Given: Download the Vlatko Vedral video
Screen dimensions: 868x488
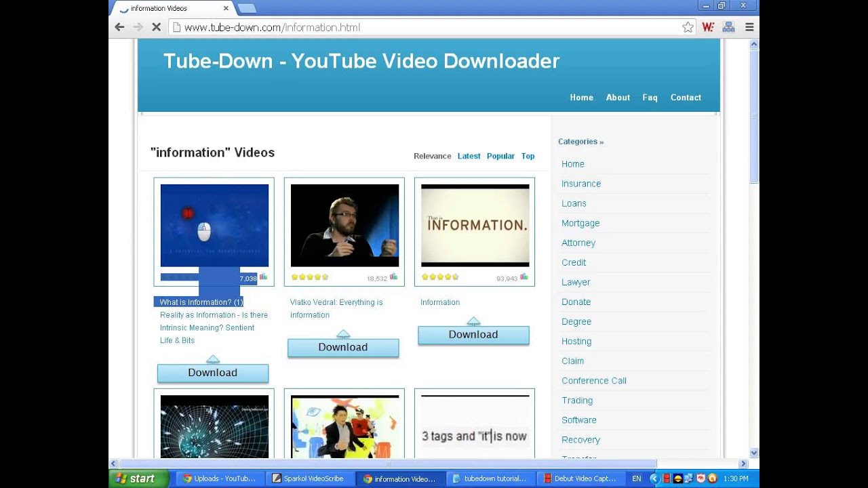Looking at the screenshot, I should (343, 347).
